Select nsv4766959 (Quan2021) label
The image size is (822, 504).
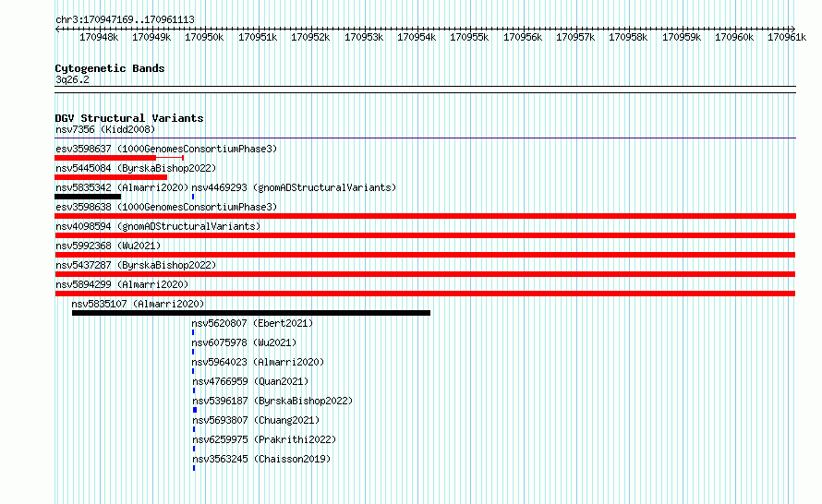click(x=250, y=381)
